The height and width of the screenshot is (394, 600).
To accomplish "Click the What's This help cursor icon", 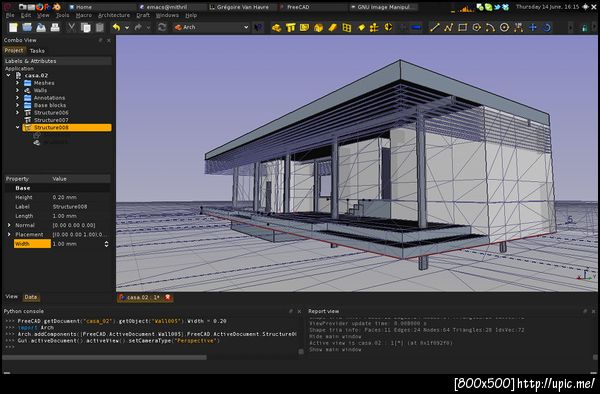I will tap(259, 27).
